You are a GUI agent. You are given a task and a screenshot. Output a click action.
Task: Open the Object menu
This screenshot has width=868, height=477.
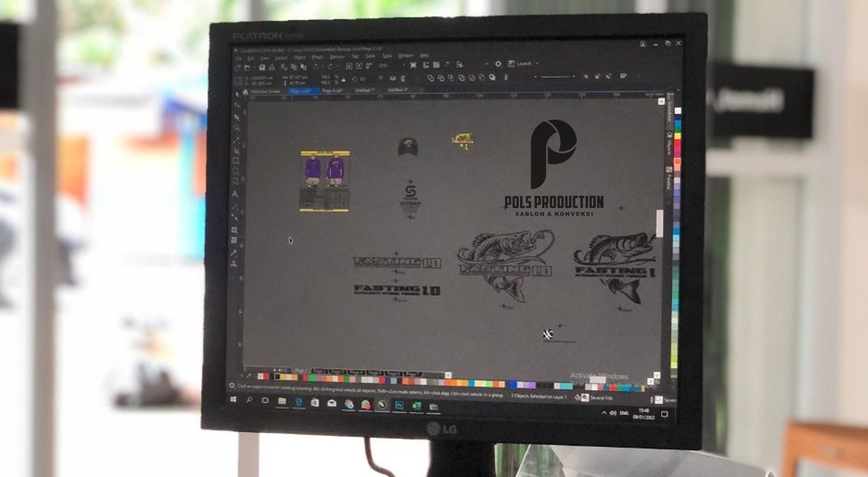pos(299,57)
